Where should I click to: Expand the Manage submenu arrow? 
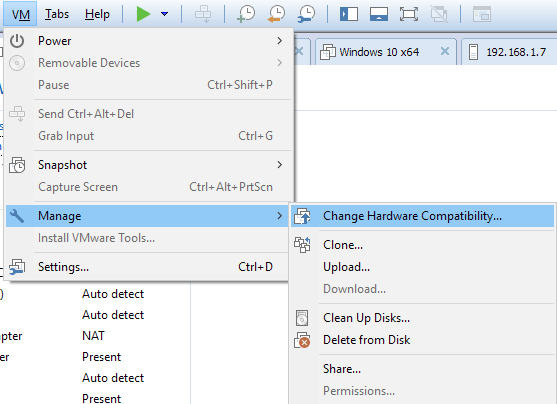pos(280,216)
